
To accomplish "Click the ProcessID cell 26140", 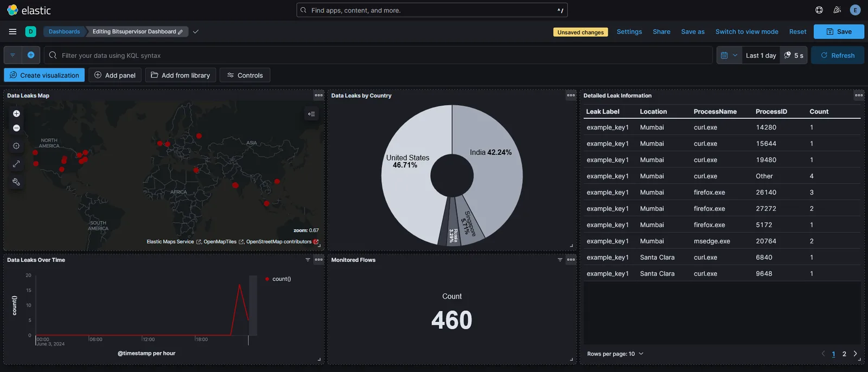I will coord(766,192).
